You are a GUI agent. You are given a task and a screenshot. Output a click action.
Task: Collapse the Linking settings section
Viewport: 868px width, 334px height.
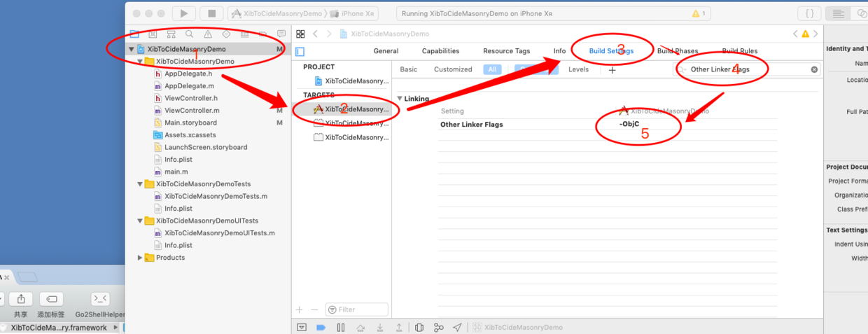pos(400,99)
